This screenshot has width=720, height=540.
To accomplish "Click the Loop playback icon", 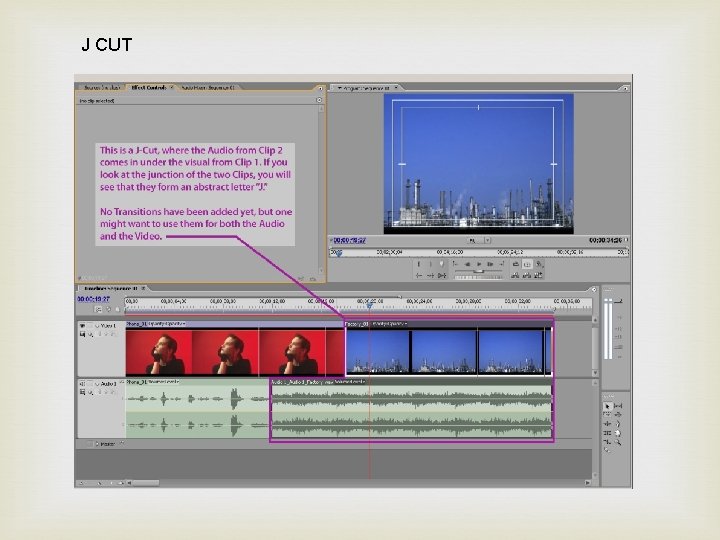I will pos(516,264).
